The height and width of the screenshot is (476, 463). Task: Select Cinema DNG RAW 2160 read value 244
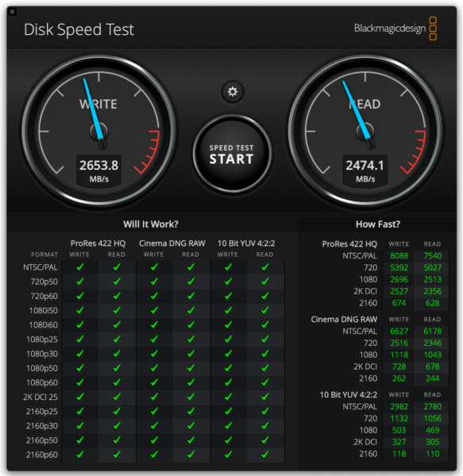[x=432, y=378]
